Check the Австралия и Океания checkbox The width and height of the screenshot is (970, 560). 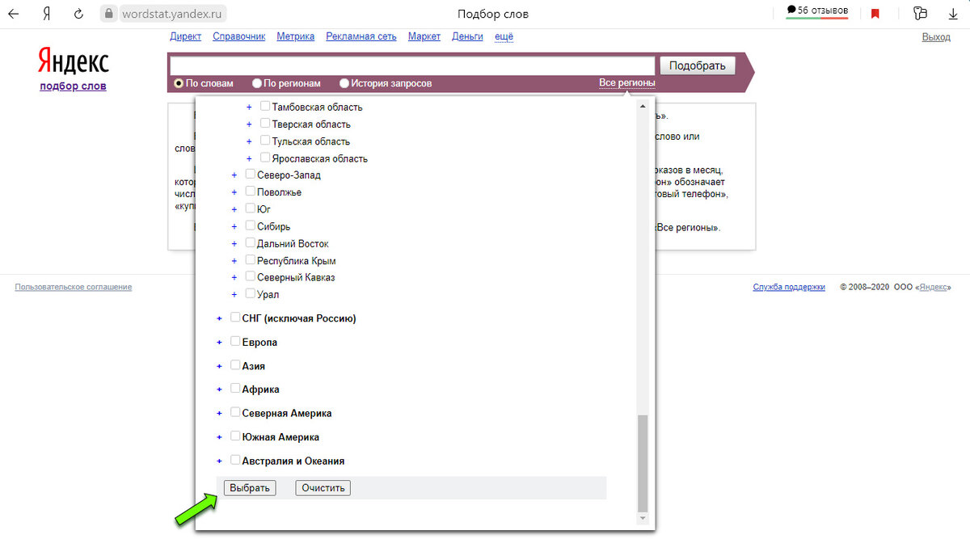[x=235, y=461]
